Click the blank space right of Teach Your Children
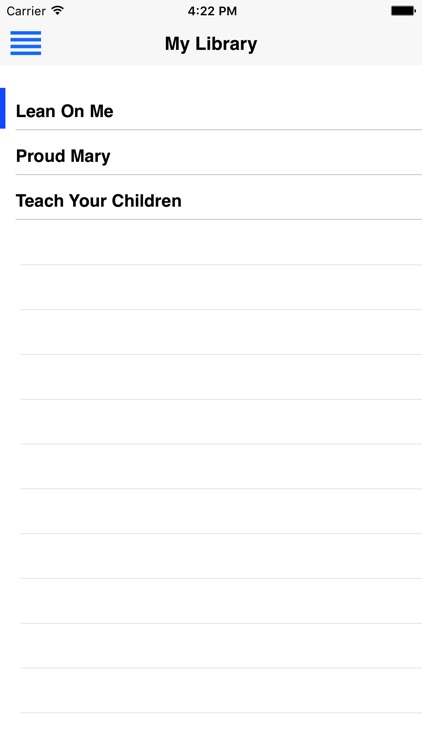422x750 pixels. pos(302,198)
